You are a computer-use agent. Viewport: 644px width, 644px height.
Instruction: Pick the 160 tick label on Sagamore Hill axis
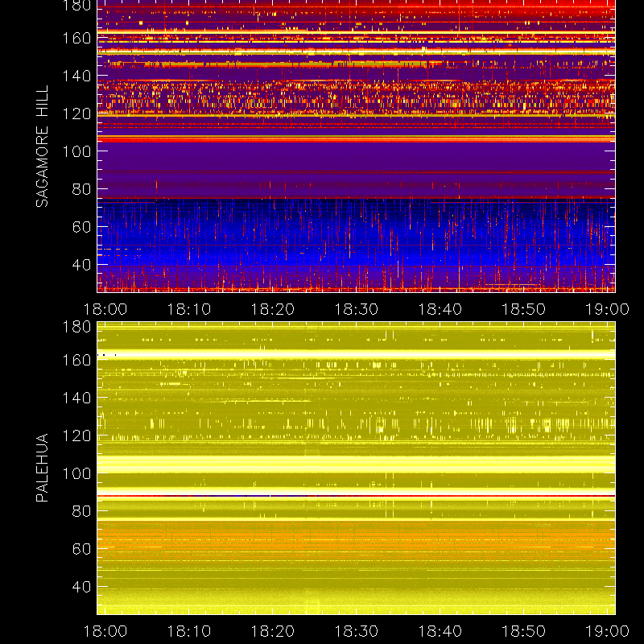(x=76, y=38)
